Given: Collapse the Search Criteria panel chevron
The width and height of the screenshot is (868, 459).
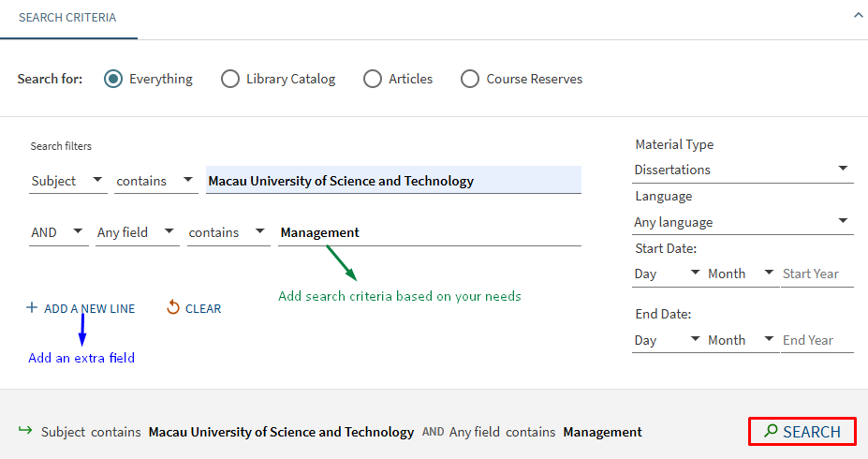Looking at the screenshot, I should (x=858, y=15).
